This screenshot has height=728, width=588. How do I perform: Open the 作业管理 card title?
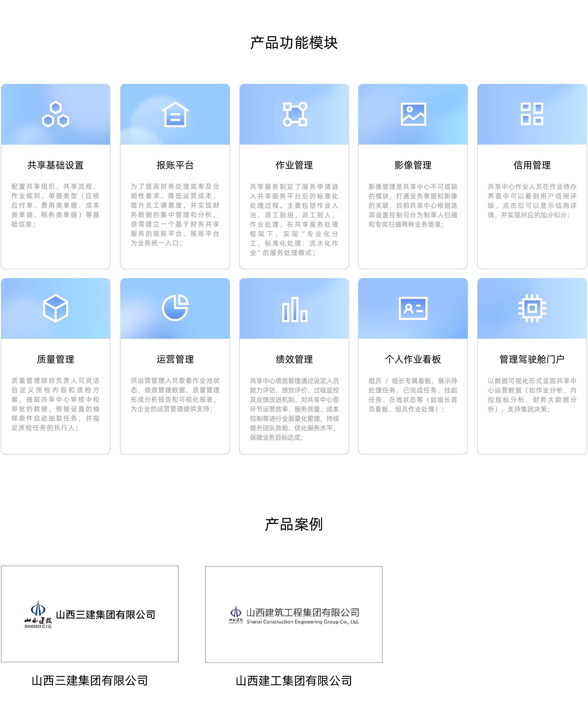[x=294, y=165]
